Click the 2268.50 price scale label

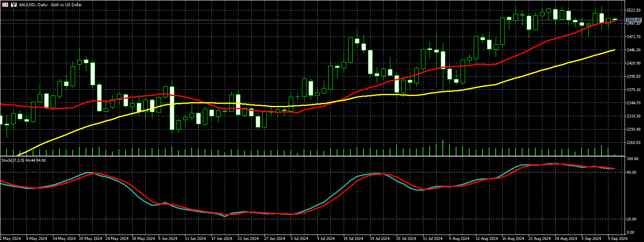pos(634,143)
